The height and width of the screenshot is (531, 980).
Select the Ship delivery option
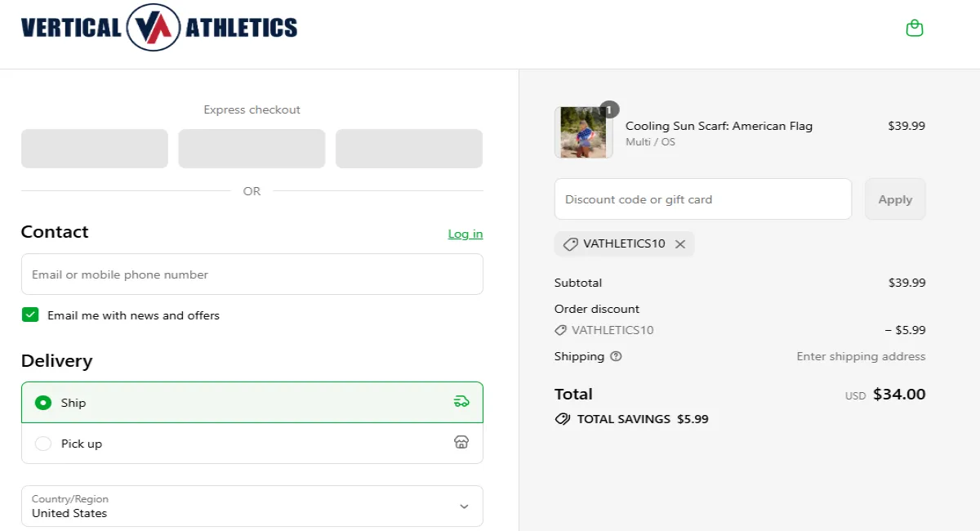point(42,401)
